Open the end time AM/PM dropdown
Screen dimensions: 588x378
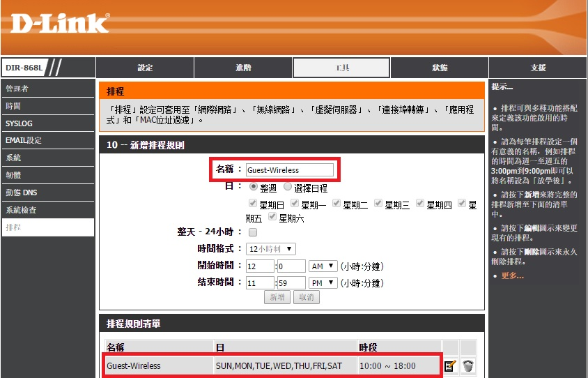(323, 282)
